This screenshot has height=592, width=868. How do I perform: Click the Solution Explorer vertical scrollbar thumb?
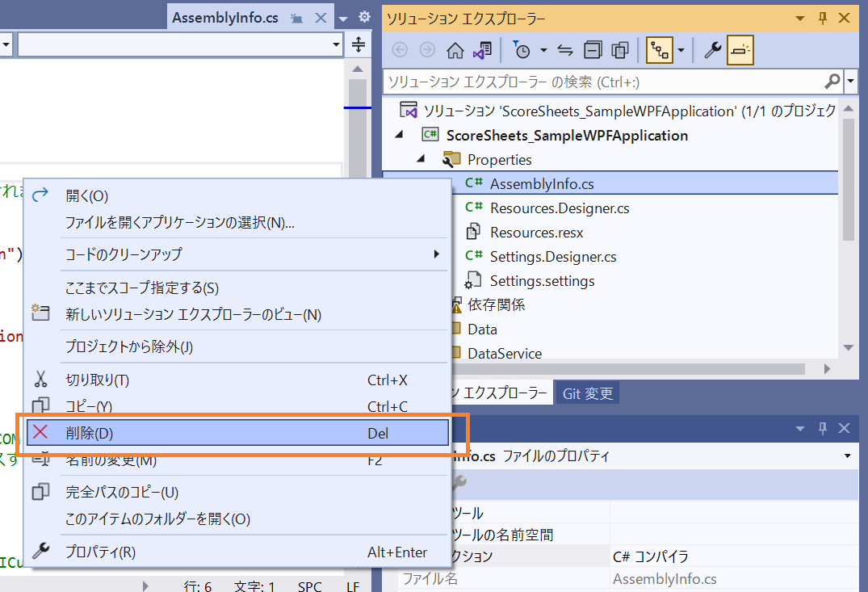click(848, 180)
